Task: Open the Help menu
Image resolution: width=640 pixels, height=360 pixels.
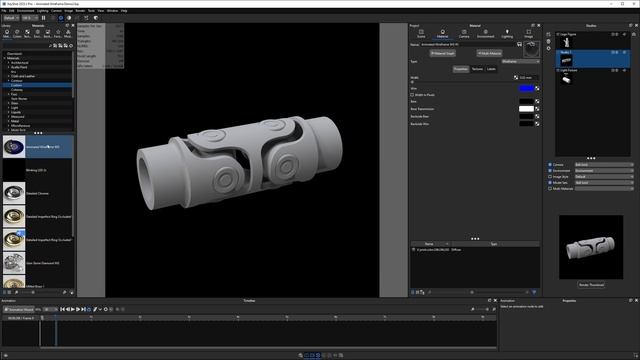Action: [x=124, y=11]
